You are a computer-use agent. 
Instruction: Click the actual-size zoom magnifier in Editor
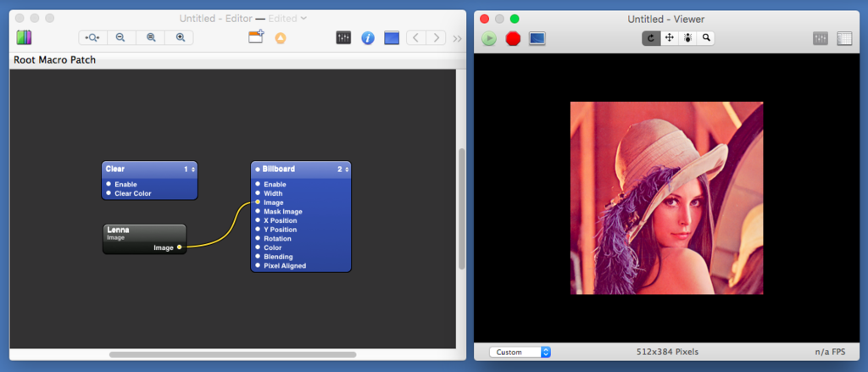[151, 37]
